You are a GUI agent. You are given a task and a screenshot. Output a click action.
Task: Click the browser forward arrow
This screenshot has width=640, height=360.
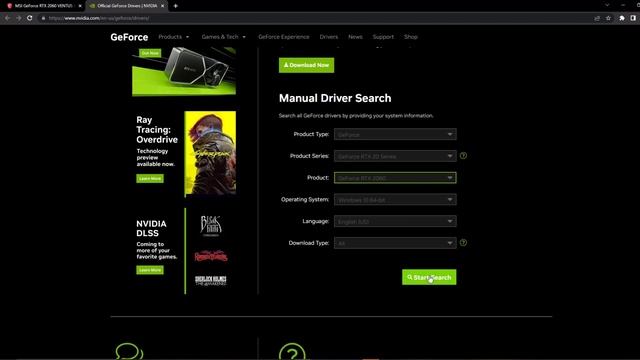click(18, 18)
